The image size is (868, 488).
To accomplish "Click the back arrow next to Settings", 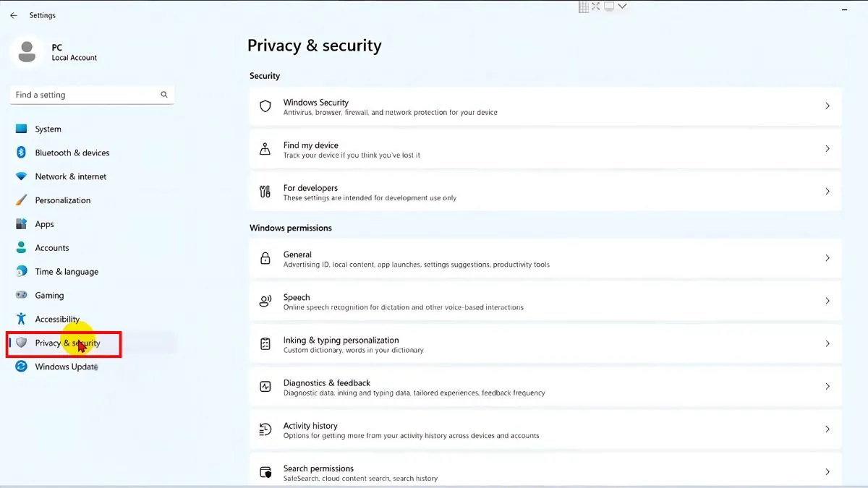I will click(14, 14).
